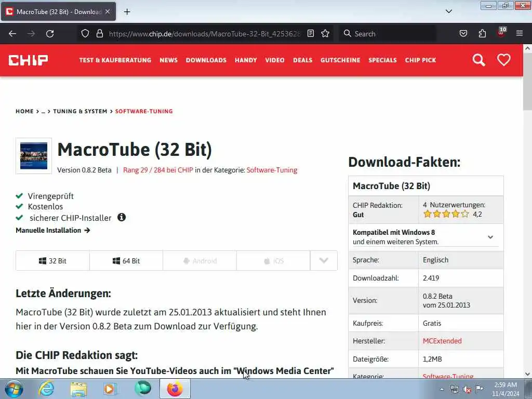Open the SPECIALS menu item
The height and width of the screenshot is (399, 532).
coord(383,60)
